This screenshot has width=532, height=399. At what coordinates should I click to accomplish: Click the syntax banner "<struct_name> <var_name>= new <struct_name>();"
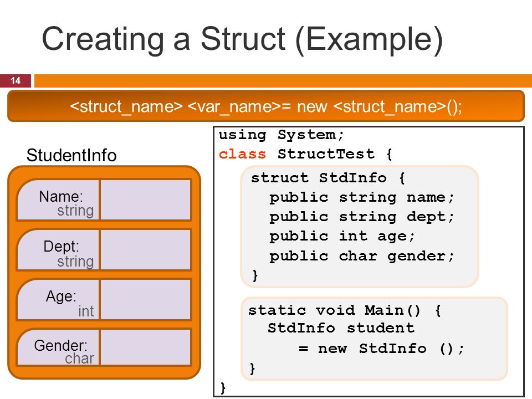pyautogui.click(x=266, y=106)
